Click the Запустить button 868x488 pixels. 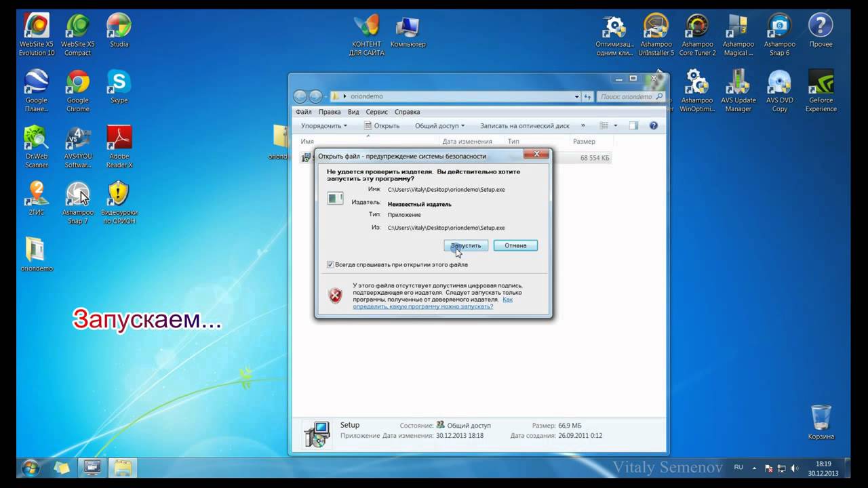(466, 245)
